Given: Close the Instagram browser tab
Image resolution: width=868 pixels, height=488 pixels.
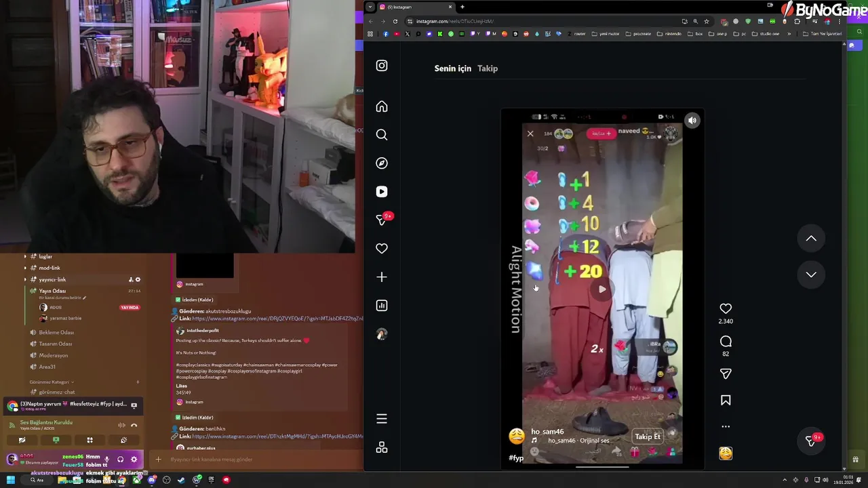Looking at the screenshot, I should (x=450, y=7).
